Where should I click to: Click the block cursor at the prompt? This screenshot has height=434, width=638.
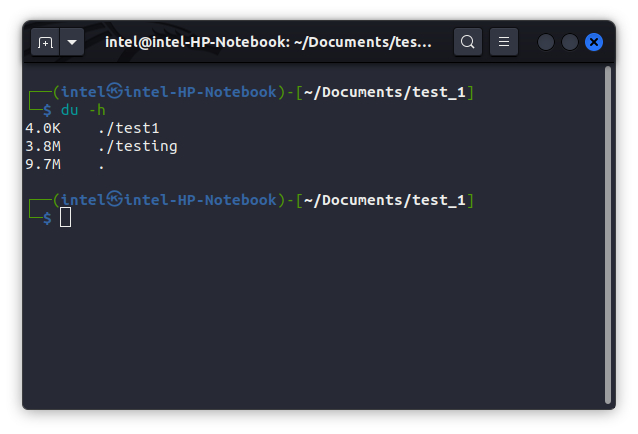(x=66, y=218)
